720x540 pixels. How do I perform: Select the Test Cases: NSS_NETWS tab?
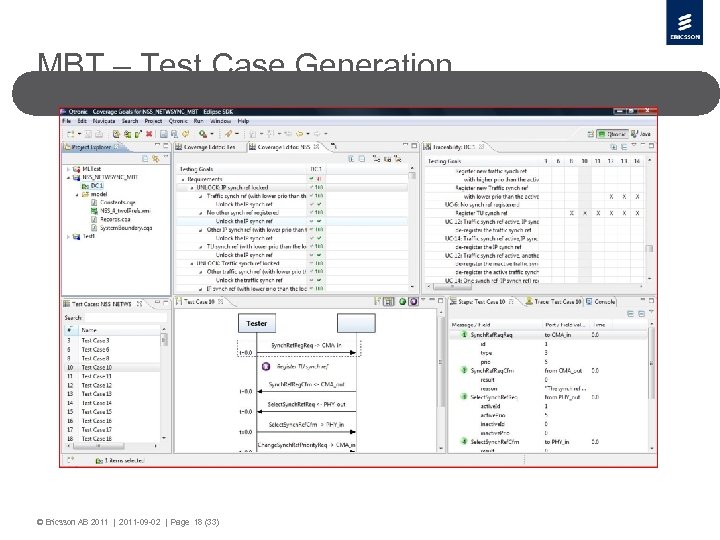tap(104, 304)
